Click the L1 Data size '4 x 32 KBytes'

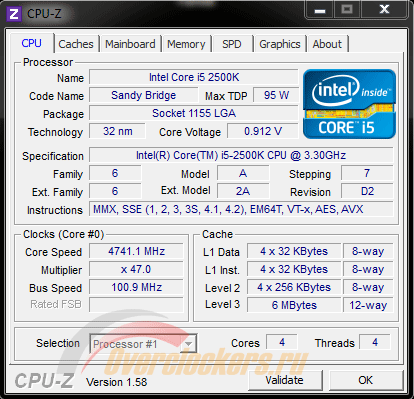tap(294, 251)
